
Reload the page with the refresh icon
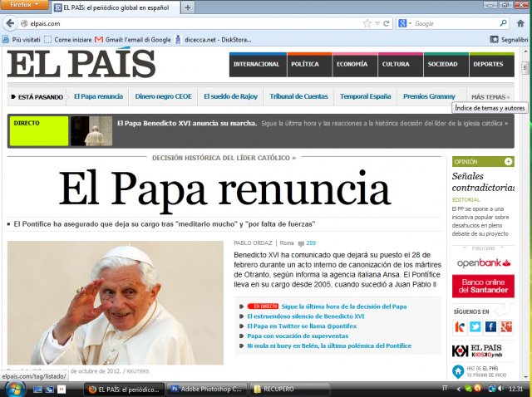click(386, 23)
